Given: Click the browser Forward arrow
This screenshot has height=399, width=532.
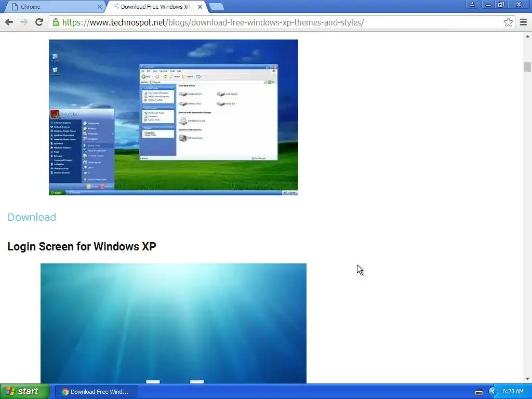Looking at the screenshot, I should coord(24,22).
